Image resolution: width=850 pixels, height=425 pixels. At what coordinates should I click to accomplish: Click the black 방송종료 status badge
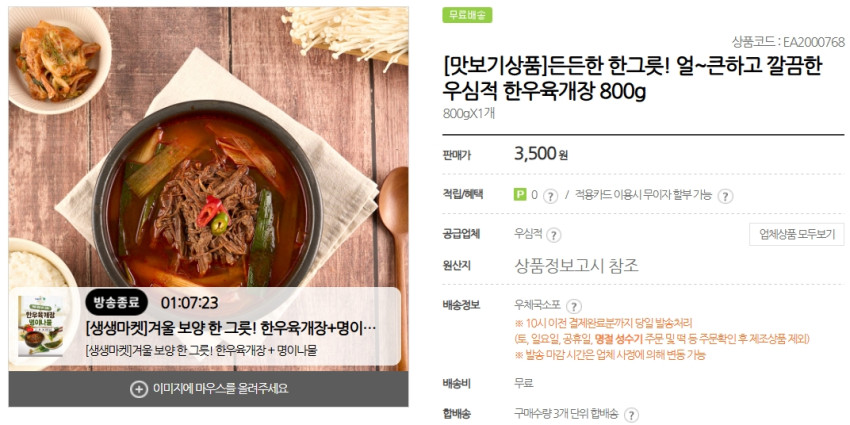pos(117,302)
